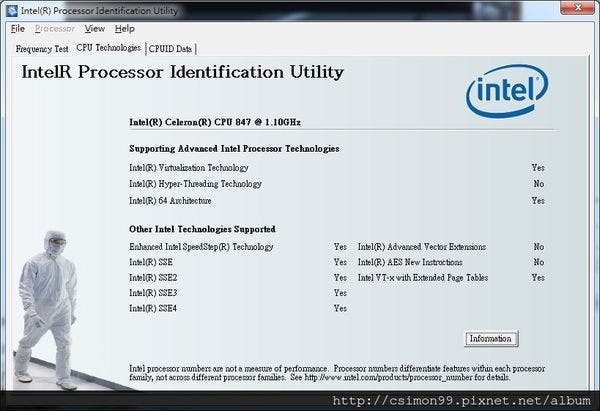Click the Intel Virtualization Technology label
Screen dimensions: 600x411
coord(189,168)
